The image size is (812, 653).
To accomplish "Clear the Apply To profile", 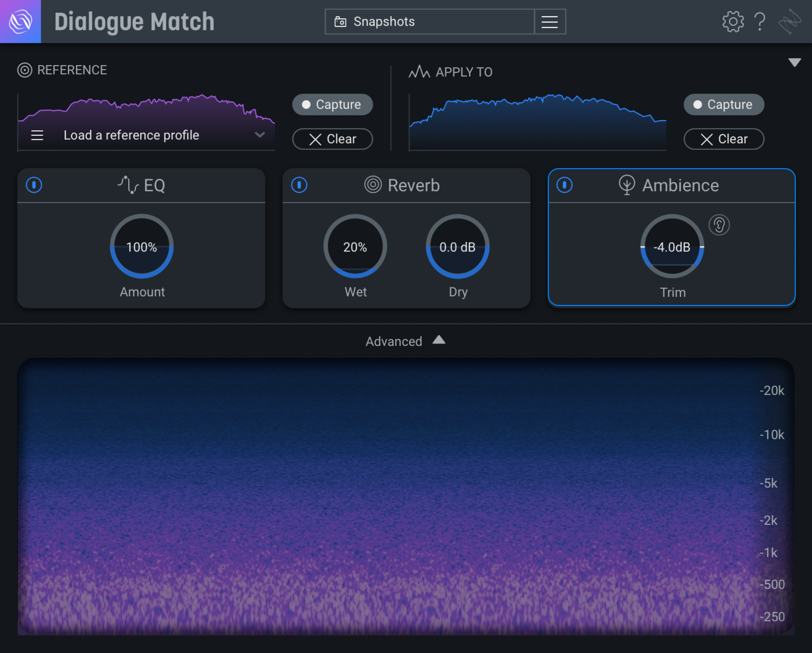I will coord(724,139).
